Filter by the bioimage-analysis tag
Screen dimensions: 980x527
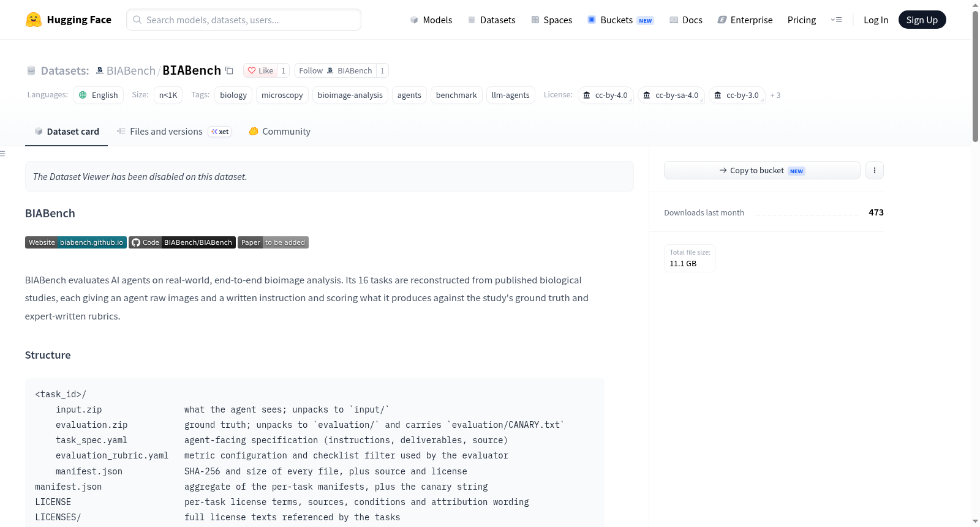point(350,95)
